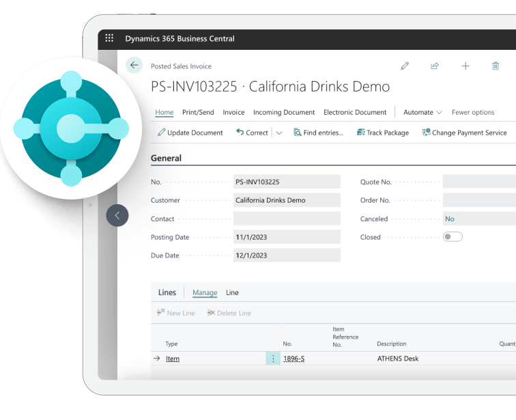Click the trash delete icon
This screenshot has width=516, height=420.
(x=496, y=66)
